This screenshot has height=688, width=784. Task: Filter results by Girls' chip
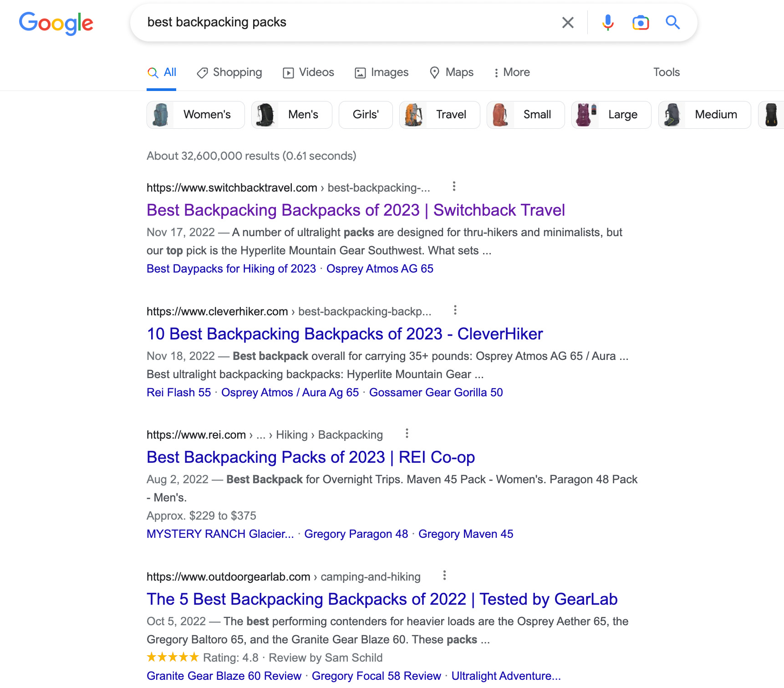(366, 115)
